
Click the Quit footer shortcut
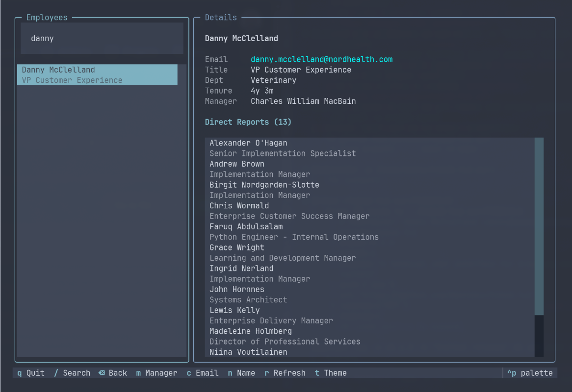coord(31,373)
